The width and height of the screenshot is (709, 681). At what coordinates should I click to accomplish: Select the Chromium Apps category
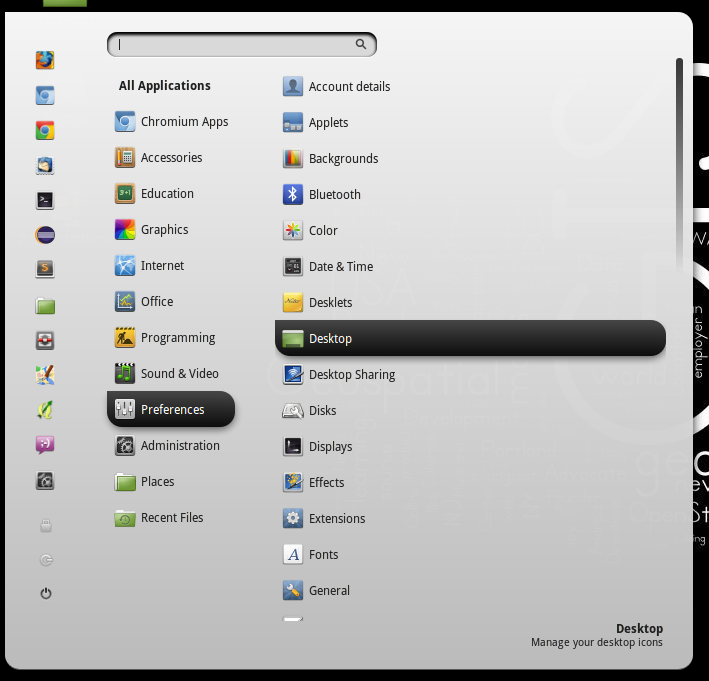tap(171, 122)
